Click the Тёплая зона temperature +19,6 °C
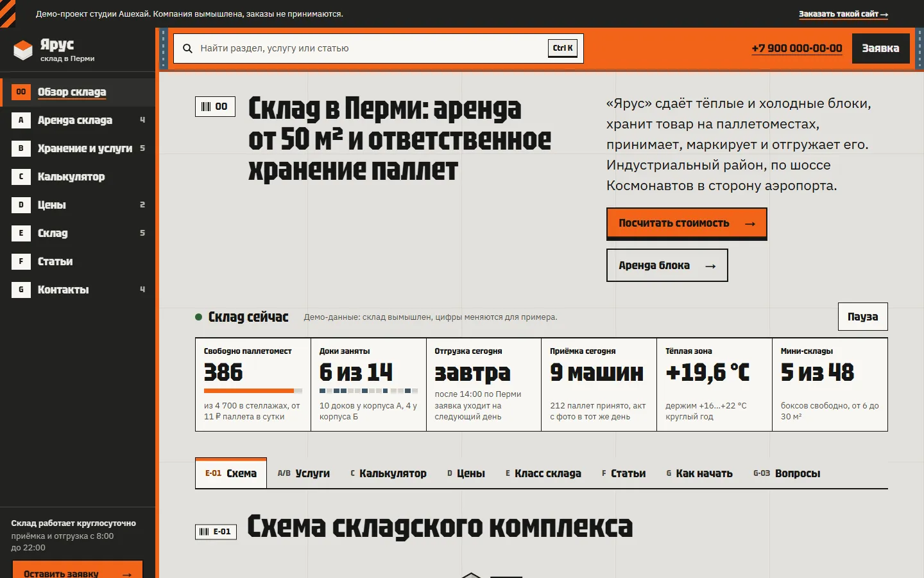 [x=708, y=372]
